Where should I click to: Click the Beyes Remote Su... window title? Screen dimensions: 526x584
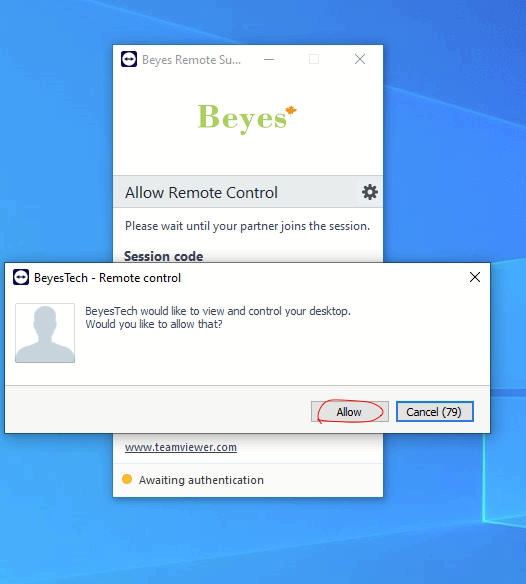[x=191, y=60]
